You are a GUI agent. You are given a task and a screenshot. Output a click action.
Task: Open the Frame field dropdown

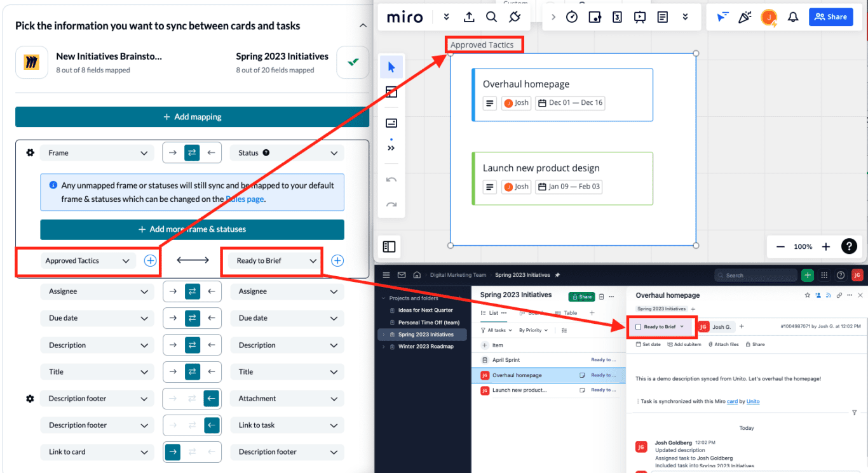pyautogui.click(x=97, y=152)
